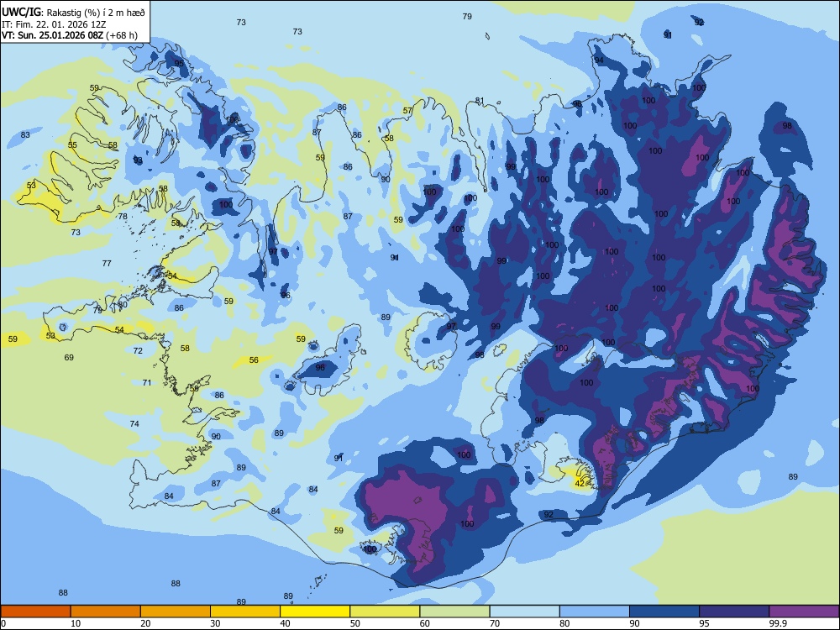The height and width of the screenshot is (630, 840).
Task: Pick the pale yellow 50–60 legend swatch
Action: [x=385, y=612]
